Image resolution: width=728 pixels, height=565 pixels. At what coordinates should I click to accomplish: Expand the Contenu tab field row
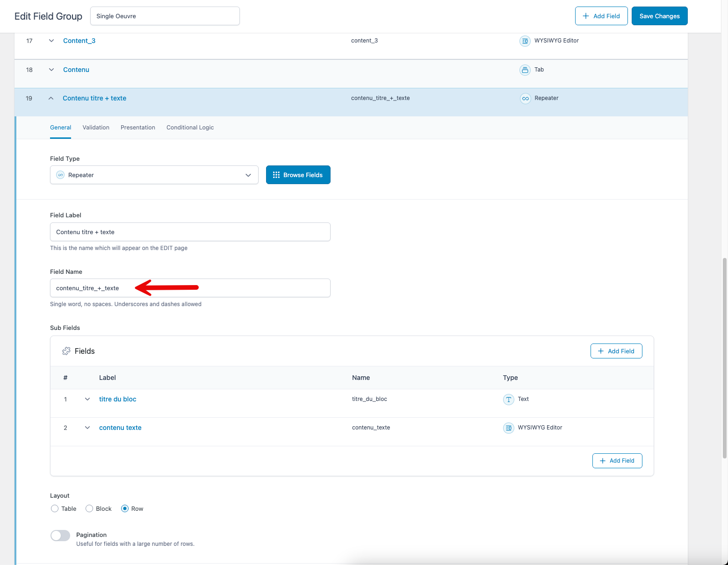point(51,70)
